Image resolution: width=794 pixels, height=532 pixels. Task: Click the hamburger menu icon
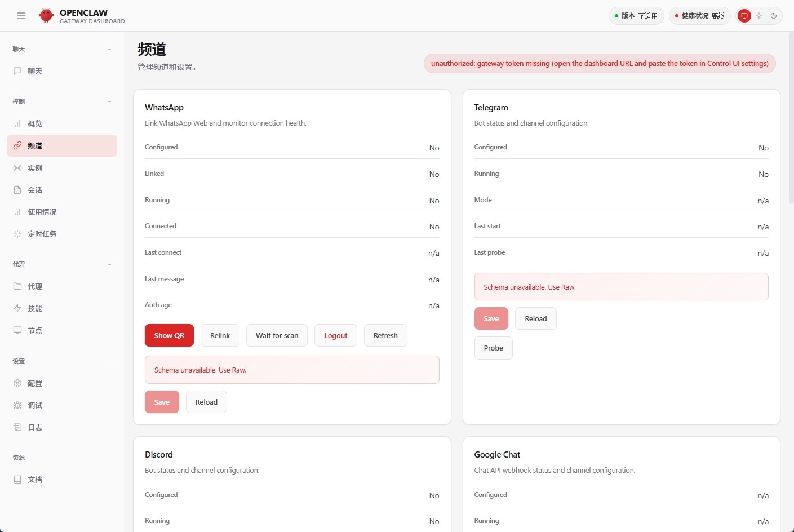click(x=21, y=16)
